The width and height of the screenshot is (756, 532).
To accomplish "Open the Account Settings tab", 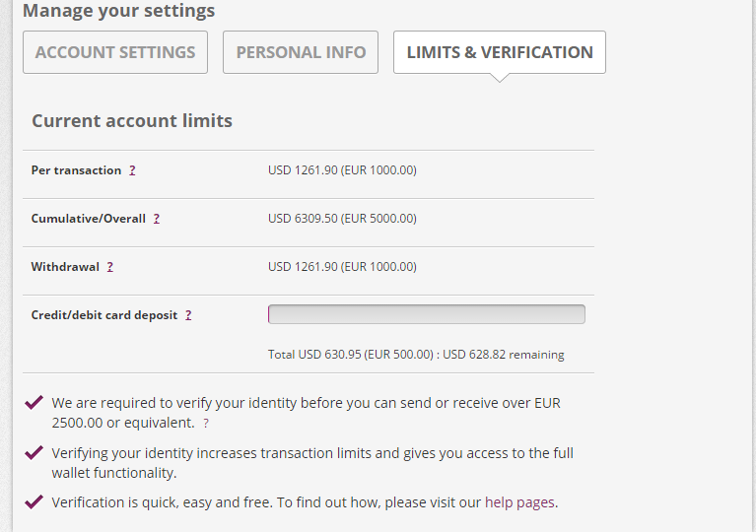I will click(115, 52).
